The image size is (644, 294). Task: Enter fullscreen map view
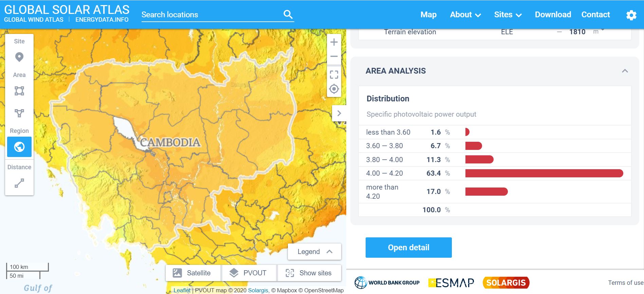(334, 75)
